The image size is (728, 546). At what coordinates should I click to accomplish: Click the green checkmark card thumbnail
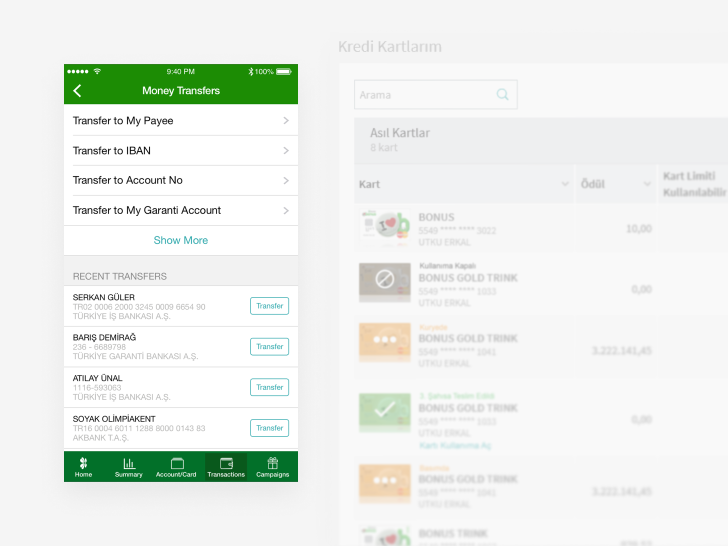tap(385, 412)
